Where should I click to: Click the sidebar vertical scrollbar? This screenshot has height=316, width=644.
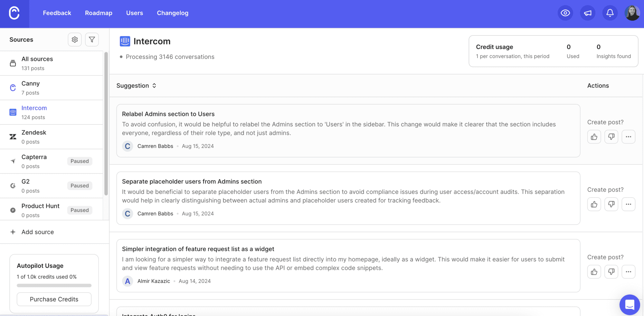(106, 124)
